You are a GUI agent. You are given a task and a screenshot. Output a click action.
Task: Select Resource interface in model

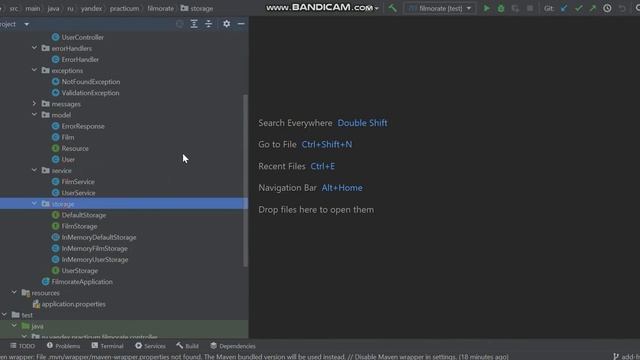click(x=75, y=148)
